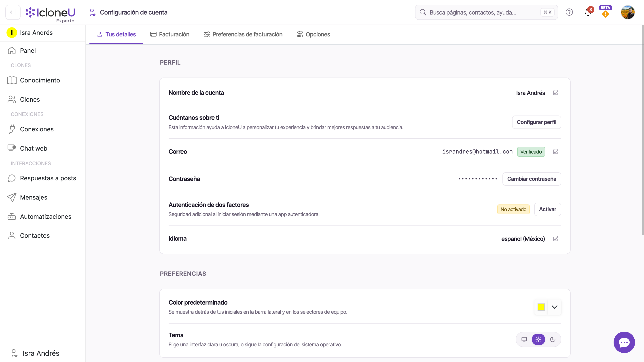Screen dimensions: 644x362
Task: Edit the Correo email pencil icon
Action: 555,152
